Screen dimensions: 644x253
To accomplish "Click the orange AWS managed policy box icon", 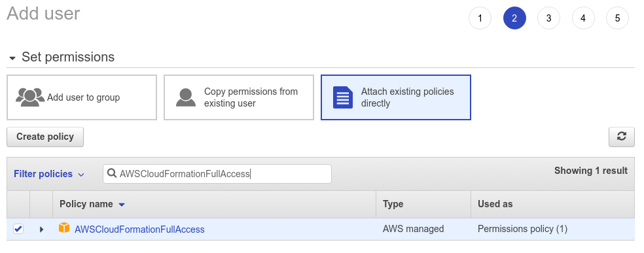I will point(64,228).
